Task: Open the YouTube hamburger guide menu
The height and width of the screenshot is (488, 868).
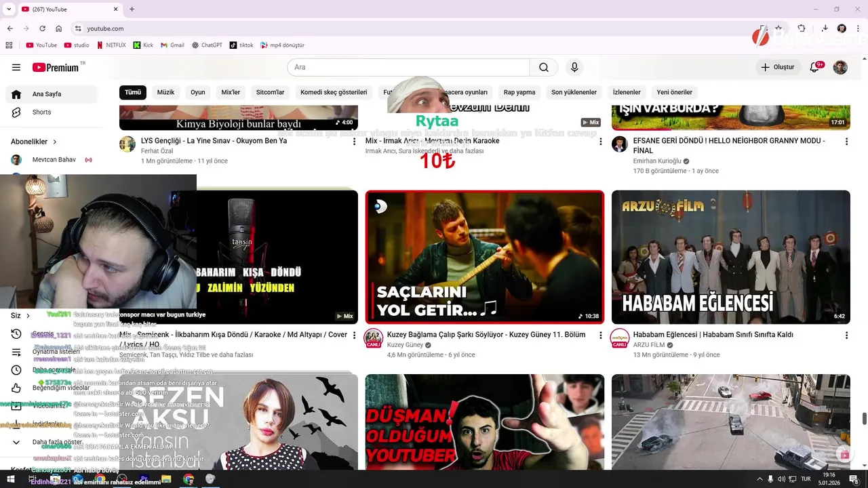Action: point(16,67)
